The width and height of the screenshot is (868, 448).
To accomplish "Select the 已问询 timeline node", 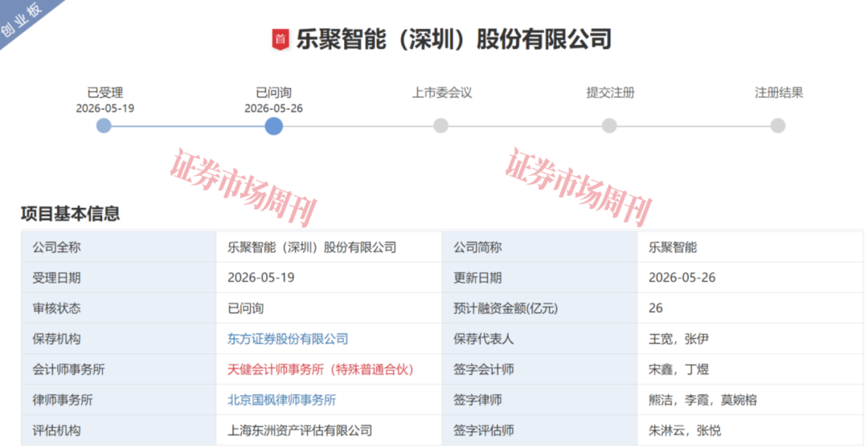I will (273, 125).
